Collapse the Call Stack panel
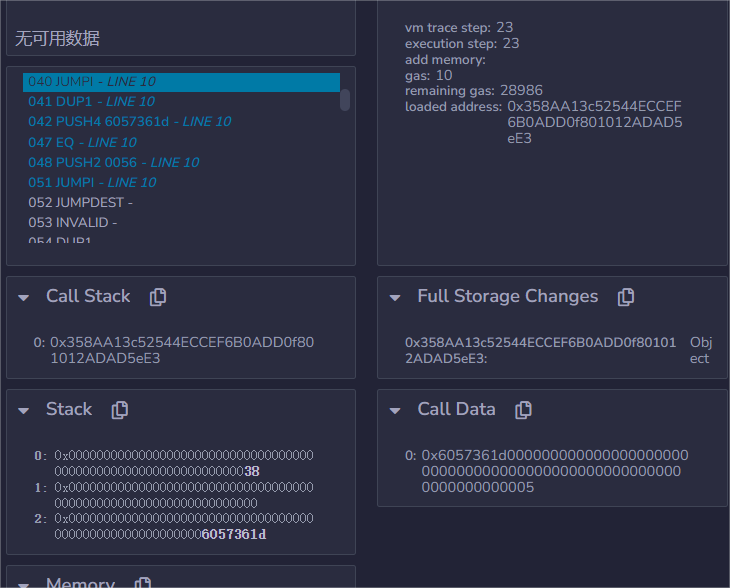 (x=24, y=297)
